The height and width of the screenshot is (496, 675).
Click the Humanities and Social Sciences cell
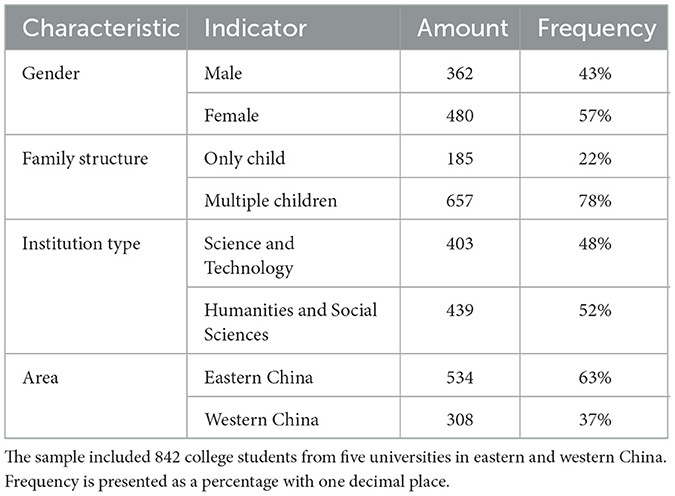tap(290, 321)
